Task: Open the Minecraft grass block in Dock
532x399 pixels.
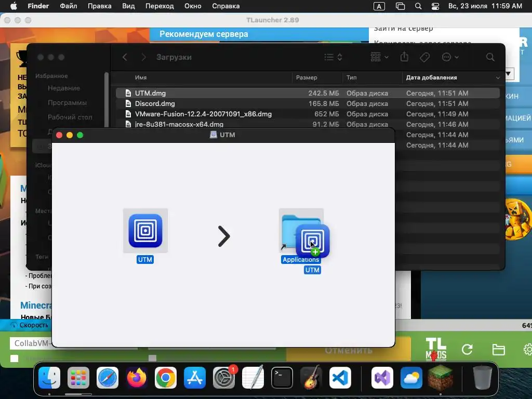Action: 441,378
